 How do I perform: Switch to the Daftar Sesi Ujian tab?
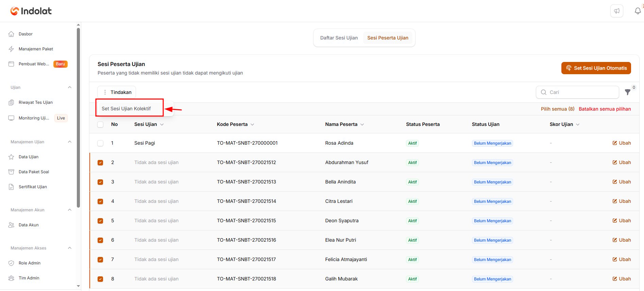[339, 38]
